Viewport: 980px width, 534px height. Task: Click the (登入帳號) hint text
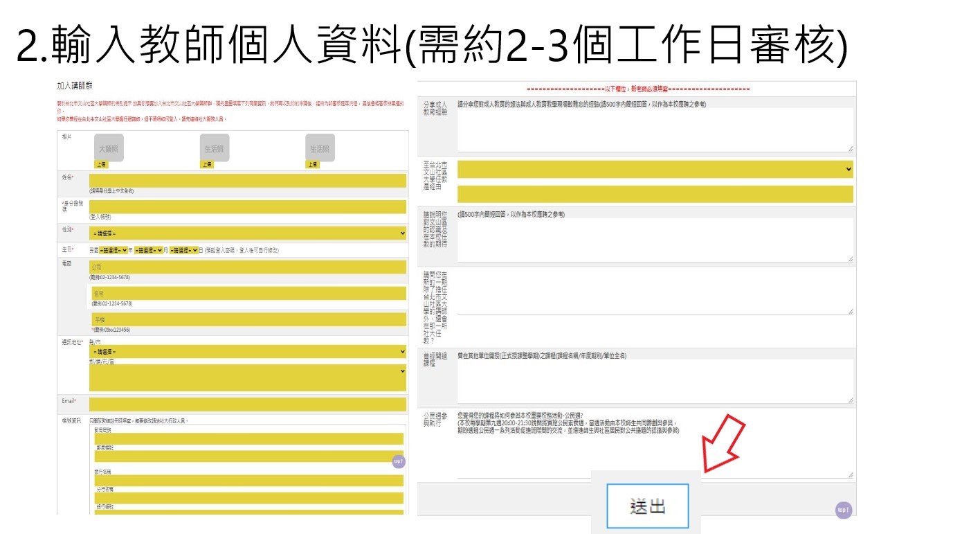point(100,217)
